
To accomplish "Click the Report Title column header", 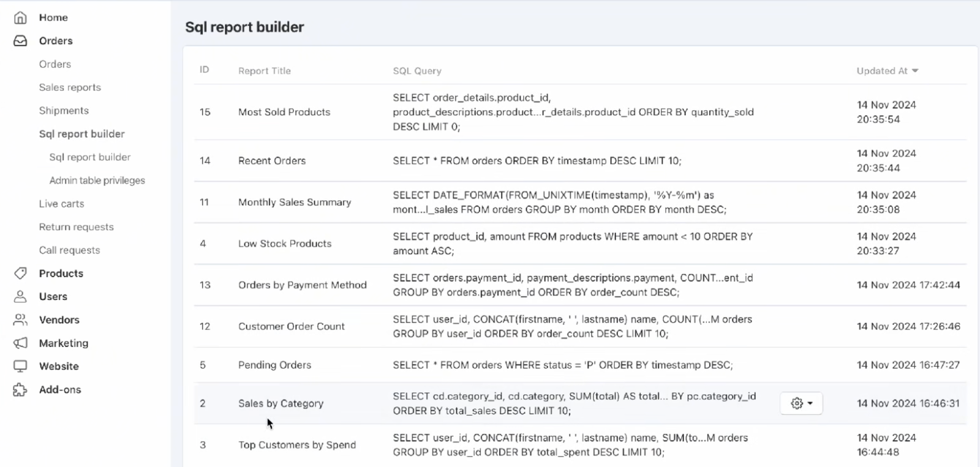I will (x=265, y=71).
